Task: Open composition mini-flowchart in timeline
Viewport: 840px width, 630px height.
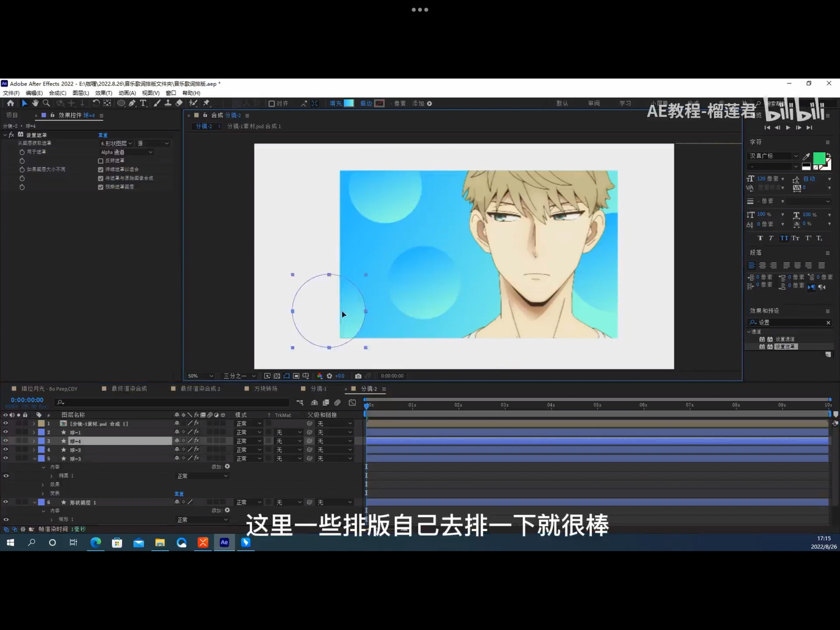Action: (x=300, y=403)
